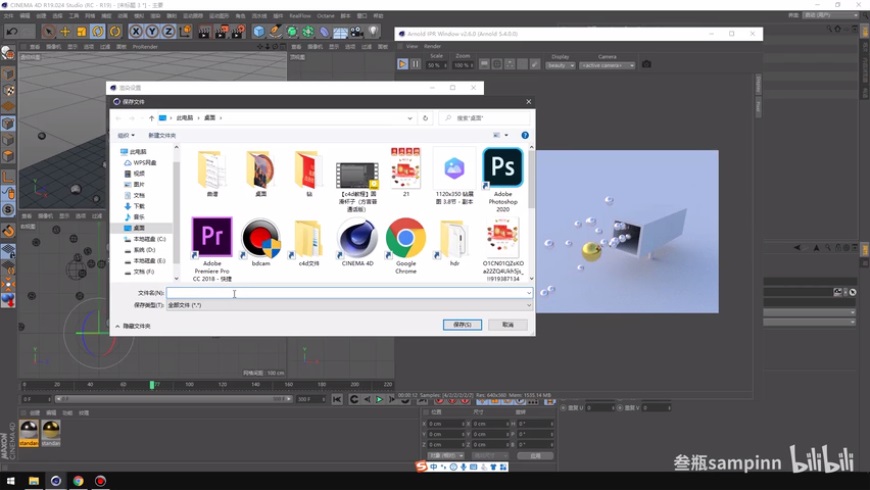Open the c4d文件 folder
Screen dimensions: 870x490
[x=309, y=242]
